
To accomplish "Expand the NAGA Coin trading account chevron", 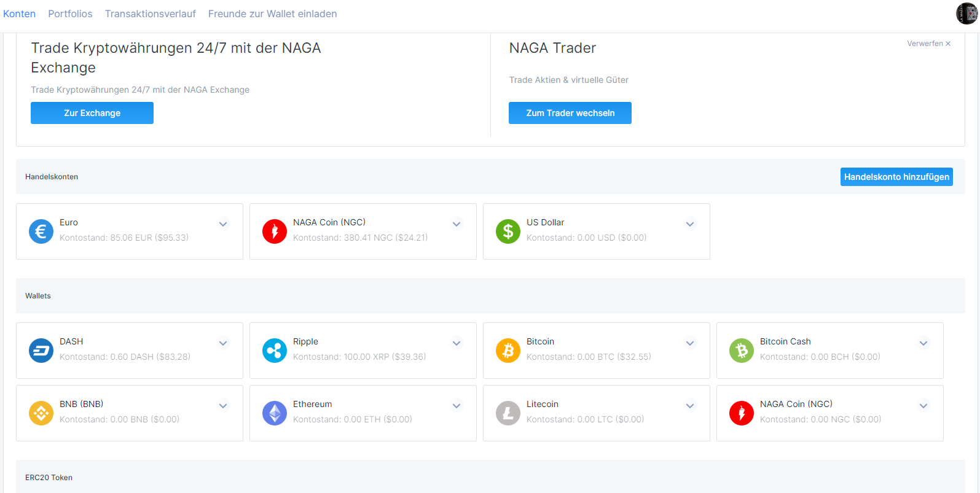I will [x=457, y=224].
